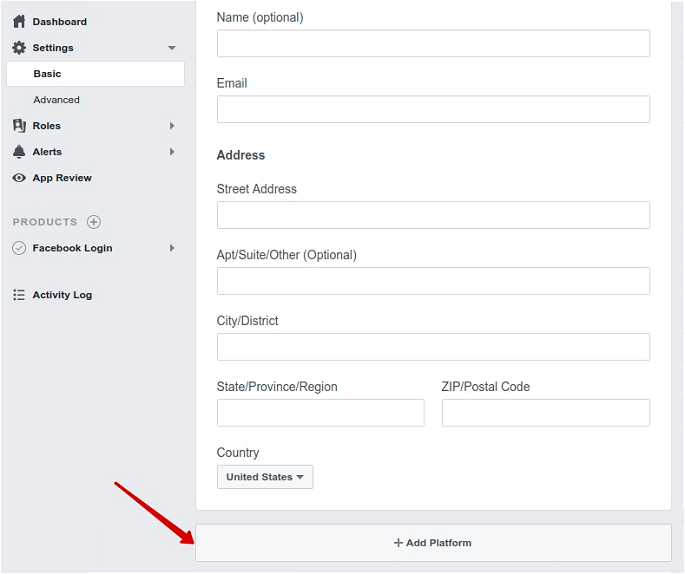Collapse the Settings section arrow
The image size is (685, 574).
pos(172,48)
